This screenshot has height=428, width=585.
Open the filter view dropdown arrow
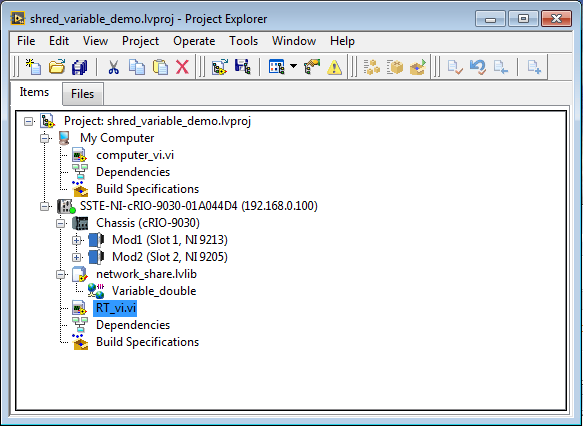(294, 66)
